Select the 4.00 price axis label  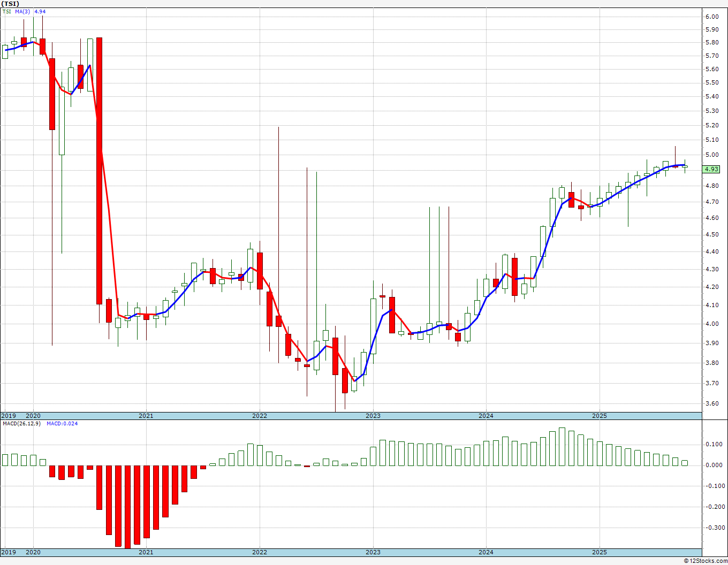tap(712, 324)
